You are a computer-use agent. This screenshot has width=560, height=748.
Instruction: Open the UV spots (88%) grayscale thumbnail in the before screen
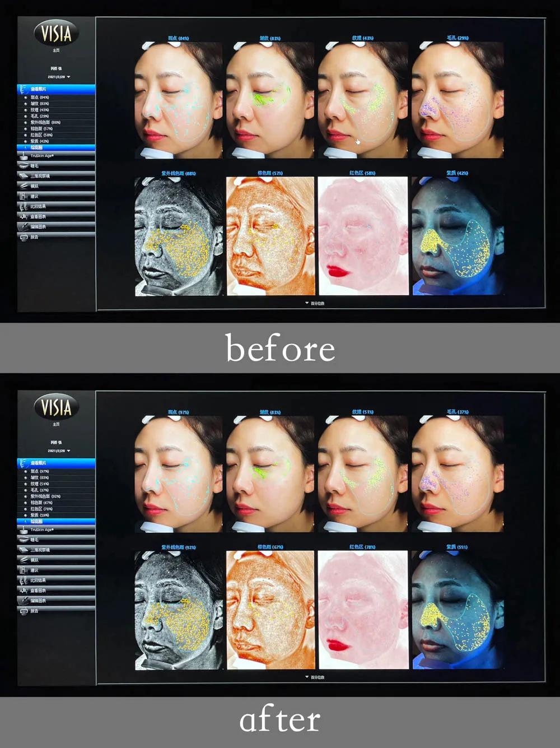179,236
